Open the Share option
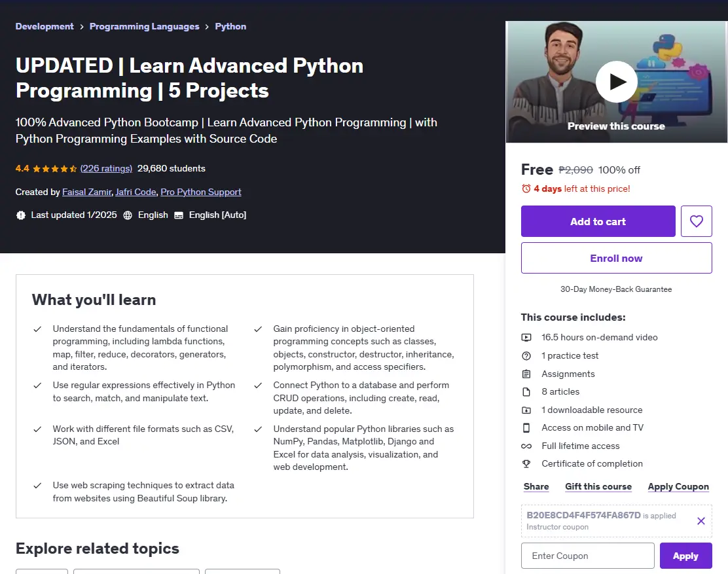Image resolution: width=728 pixels, height=574 pixels. [536, 486]
